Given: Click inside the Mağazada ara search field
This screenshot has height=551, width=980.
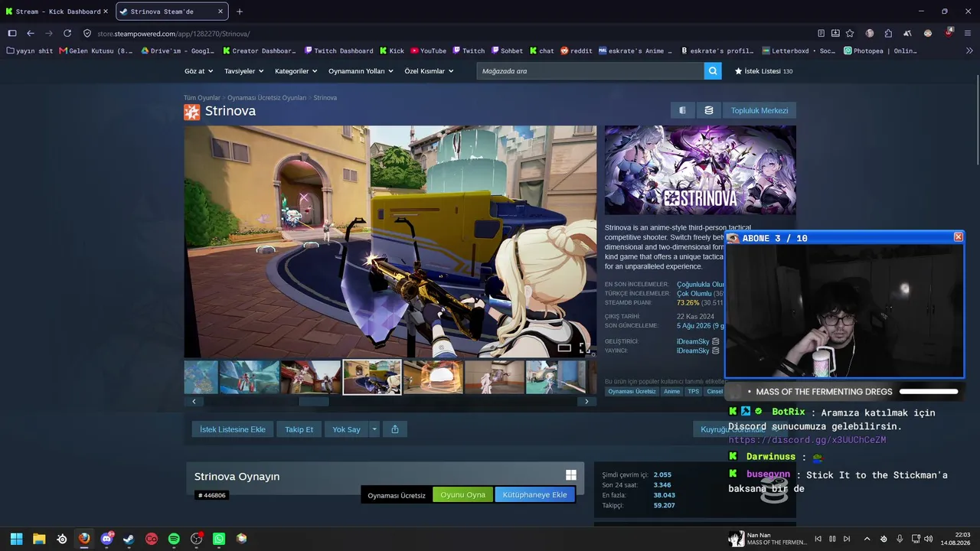Looking at the screenshot, I should [x=590, y=71].
